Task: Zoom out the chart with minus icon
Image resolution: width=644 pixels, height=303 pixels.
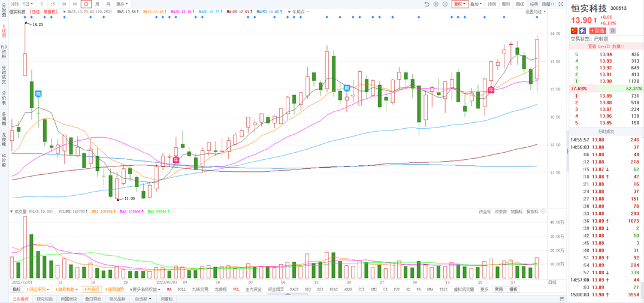Action: pos(445,4)
